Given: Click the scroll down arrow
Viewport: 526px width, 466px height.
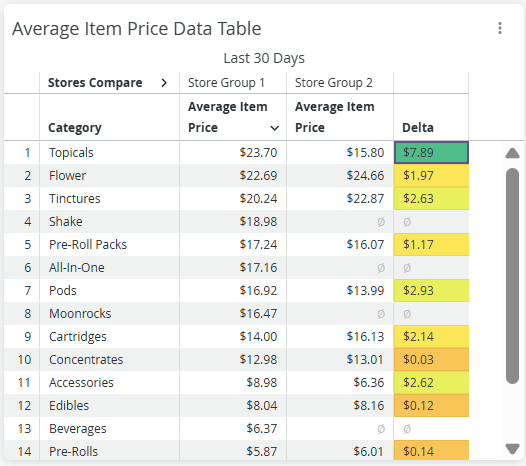Looking at the screenshot, I should (x=512, y=449).
